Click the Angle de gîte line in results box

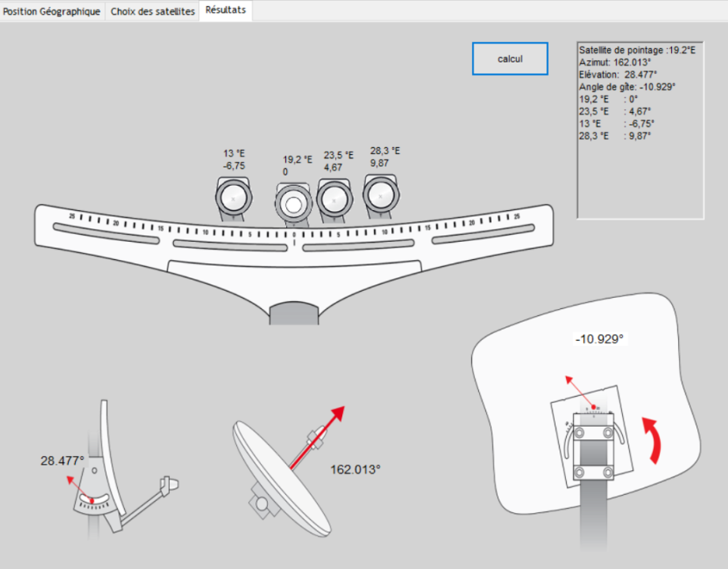pos(627,87)
